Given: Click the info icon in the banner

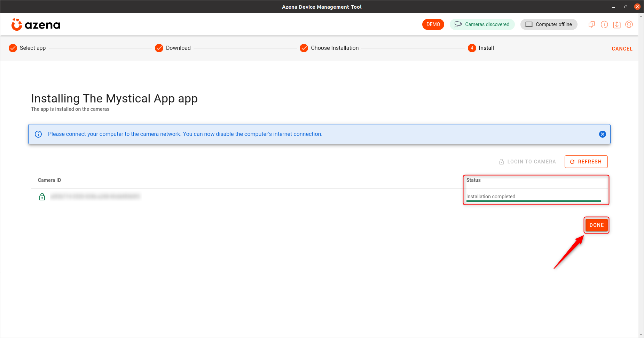Looking at the screenshot, I should click(x=38, y=134).
